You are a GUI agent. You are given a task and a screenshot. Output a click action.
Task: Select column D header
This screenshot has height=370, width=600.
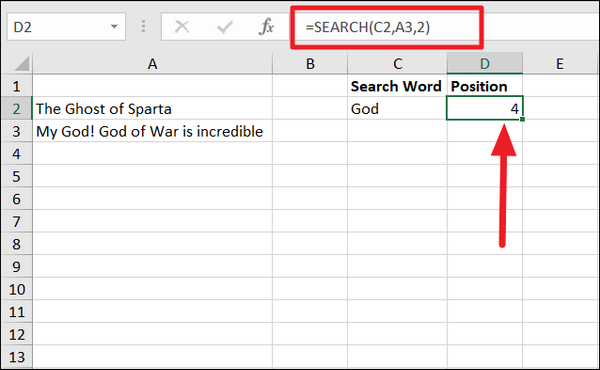click(x=485, y=64)
